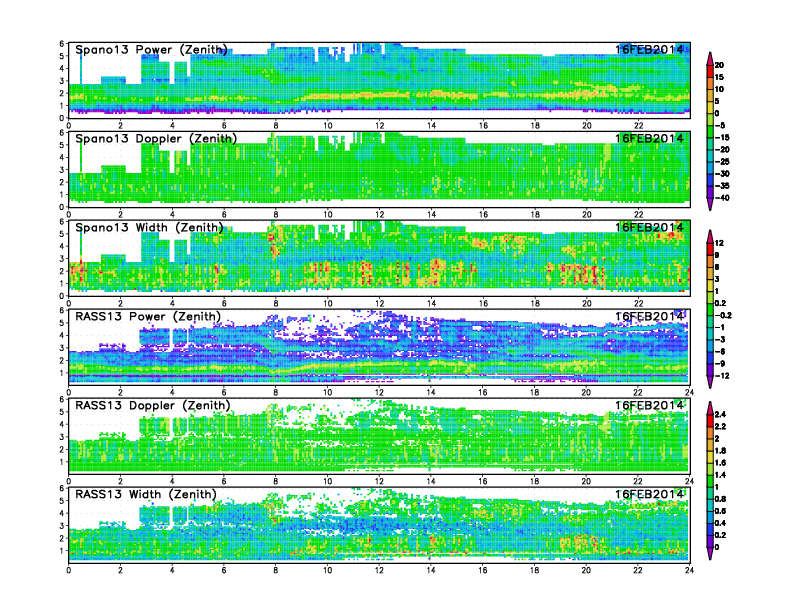Viewport: 792px width, 612px height.
Task: Click the 12 label on the middle colorbar
Action: click(720, 243)
